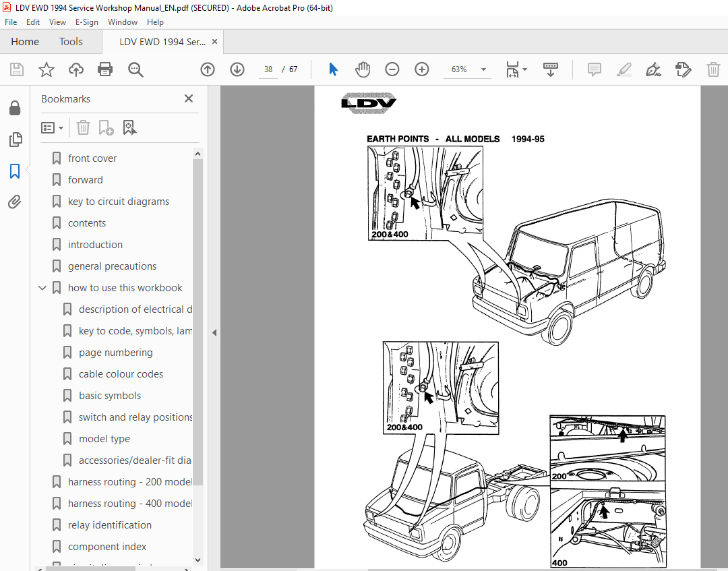Click the Save file icon
The width and height of the screenshot is (728, 571).
tap(17, 69)
